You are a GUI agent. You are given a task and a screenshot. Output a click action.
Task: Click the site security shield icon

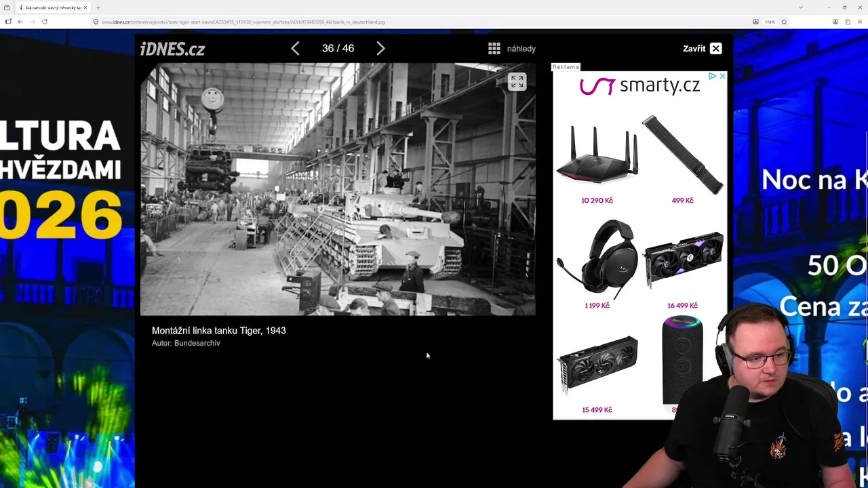pos(96,22)
